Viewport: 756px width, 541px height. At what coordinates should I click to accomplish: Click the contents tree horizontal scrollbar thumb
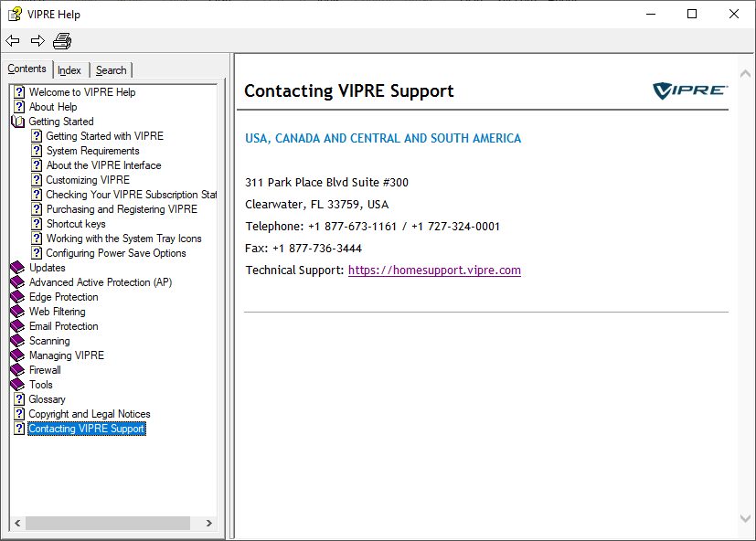point(108,523)
